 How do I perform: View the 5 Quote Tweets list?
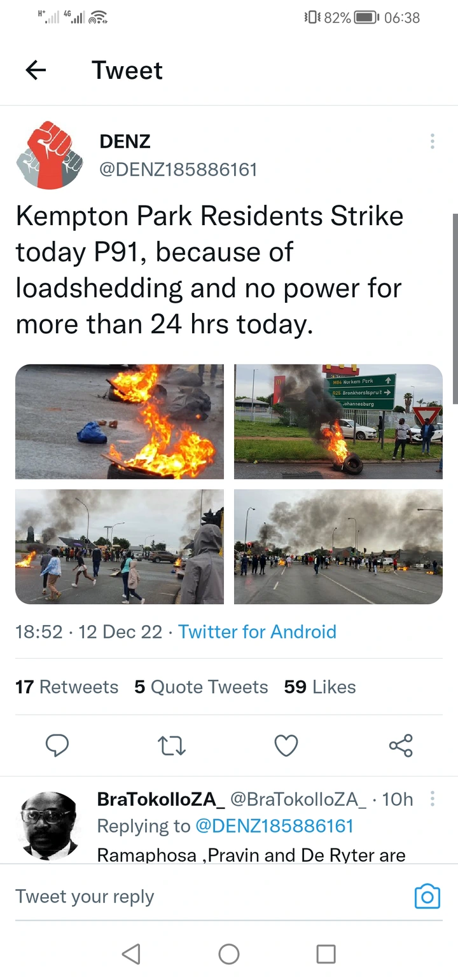pyautogui.click(x=201, y=687)
